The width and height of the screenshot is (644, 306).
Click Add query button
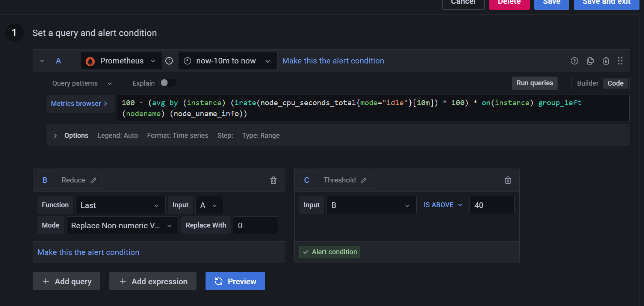click(x=67, y=281)
